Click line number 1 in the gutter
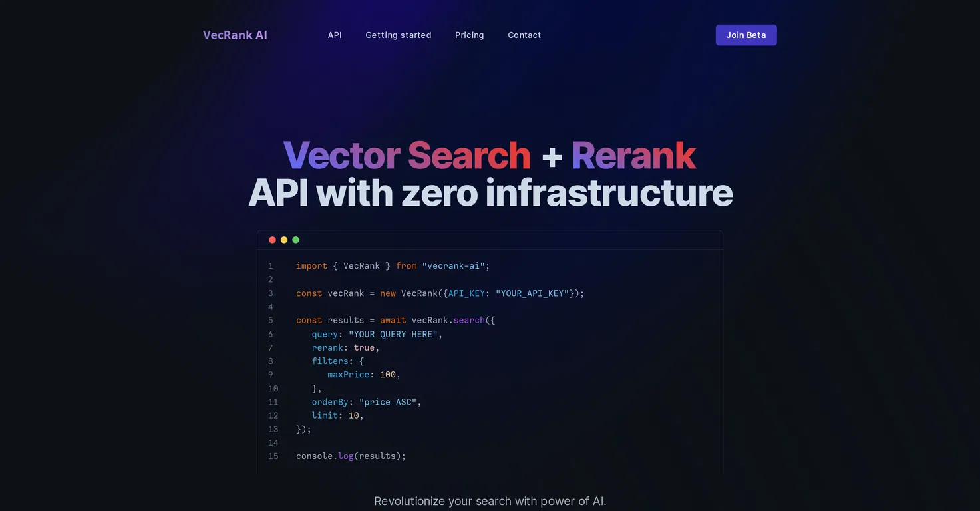Viewport: 980px width, 511px height. tap(271, 266)
